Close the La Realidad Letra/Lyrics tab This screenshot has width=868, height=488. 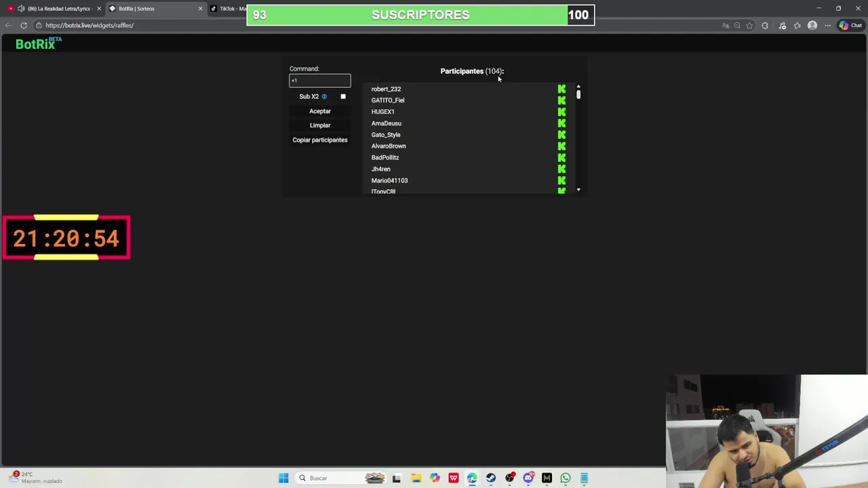99,9
